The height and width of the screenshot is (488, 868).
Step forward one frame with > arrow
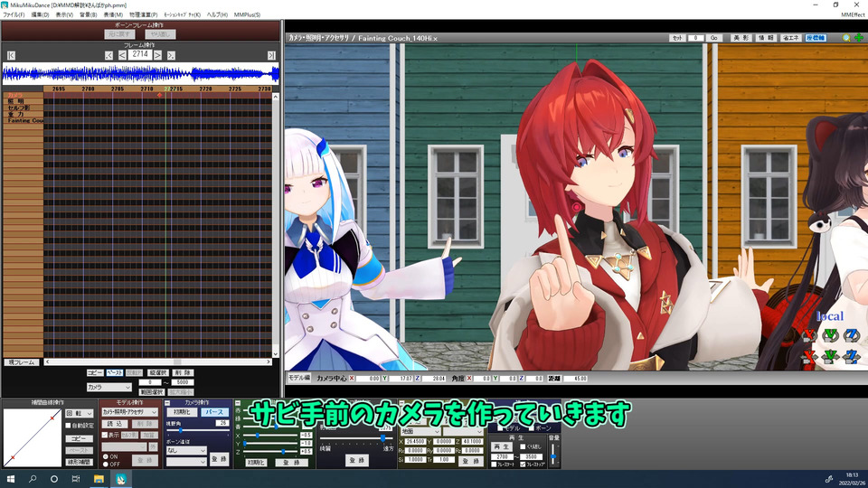tap(157, 55)
